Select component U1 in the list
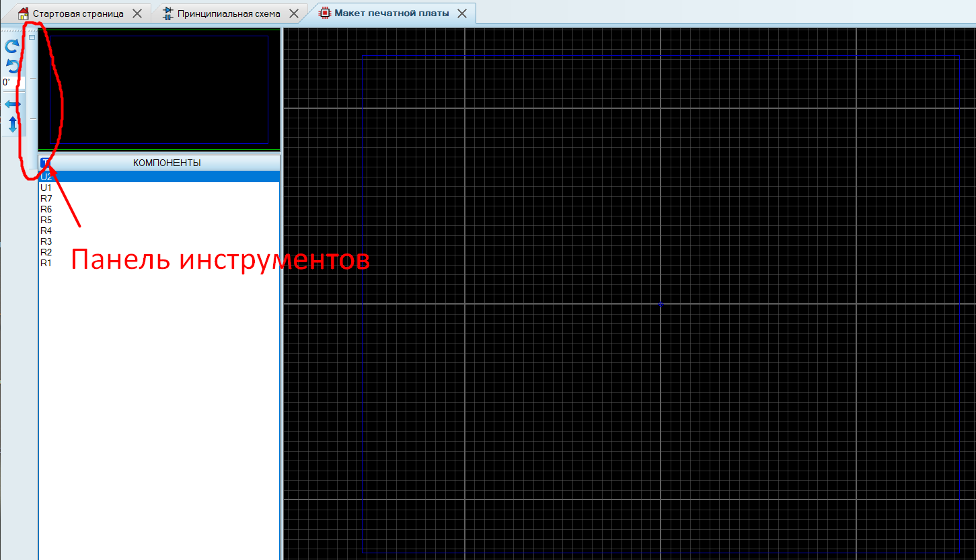976x560 pixels. 159,188
